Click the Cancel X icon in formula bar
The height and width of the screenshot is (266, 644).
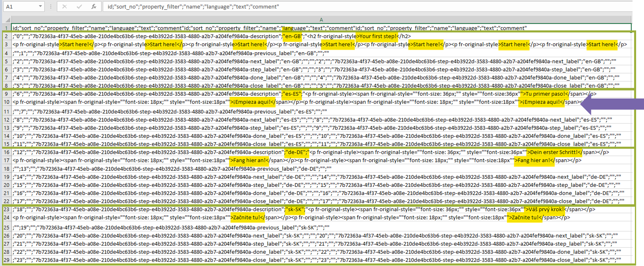click(65, 6)
